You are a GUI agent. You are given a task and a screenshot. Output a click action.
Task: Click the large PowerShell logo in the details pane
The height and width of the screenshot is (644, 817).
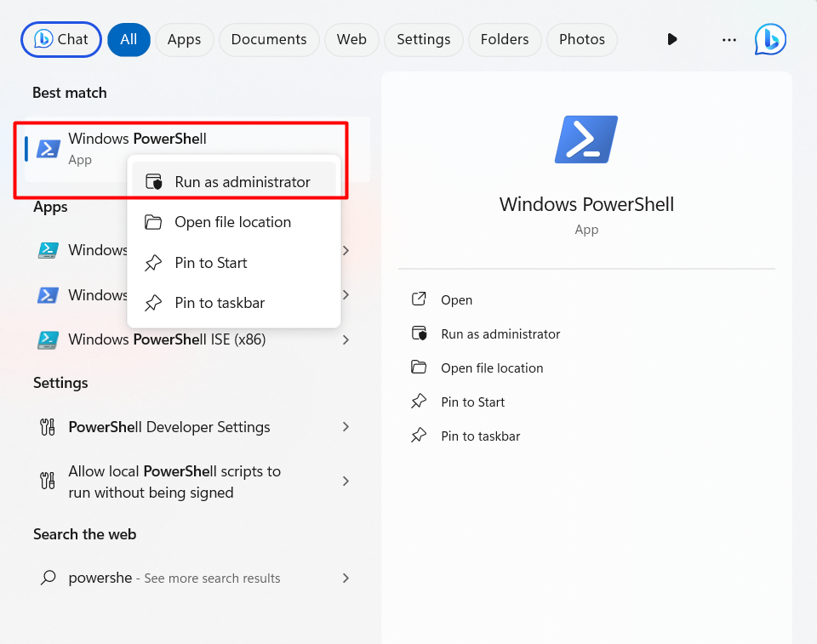[586, 140]
